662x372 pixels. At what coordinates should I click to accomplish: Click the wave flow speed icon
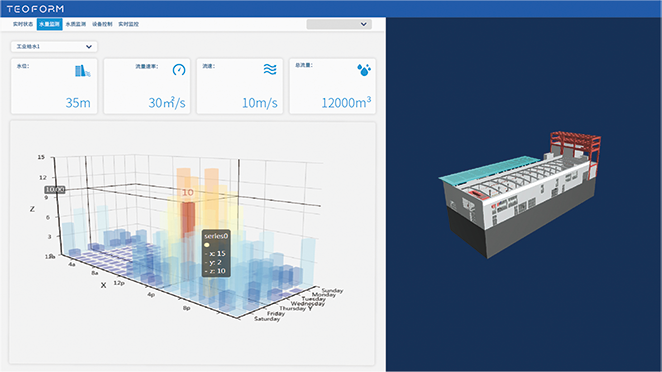click(270, 69)
